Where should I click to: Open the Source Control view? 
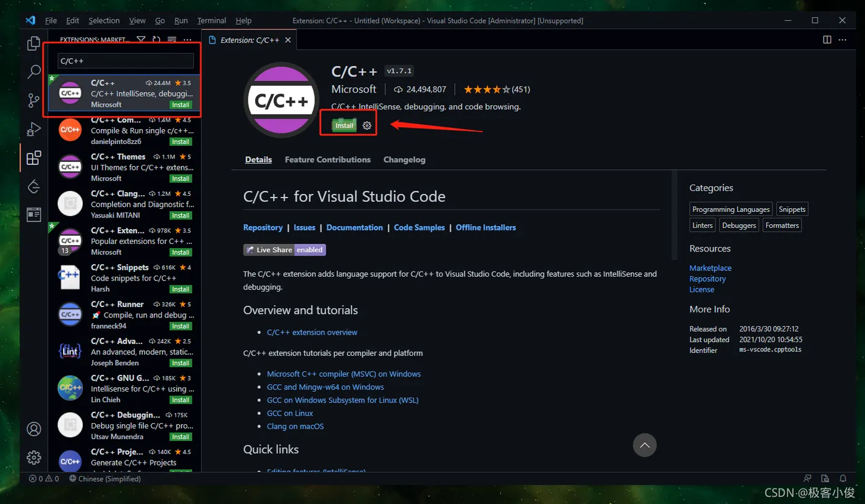[34, 101]
